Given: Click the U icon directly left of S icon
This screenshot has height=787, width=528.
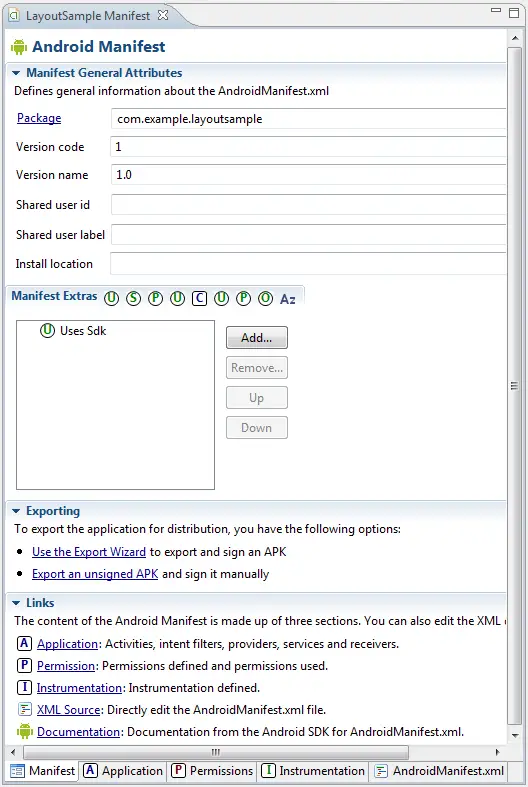Looking at the screenshot, I should [111, 299].
